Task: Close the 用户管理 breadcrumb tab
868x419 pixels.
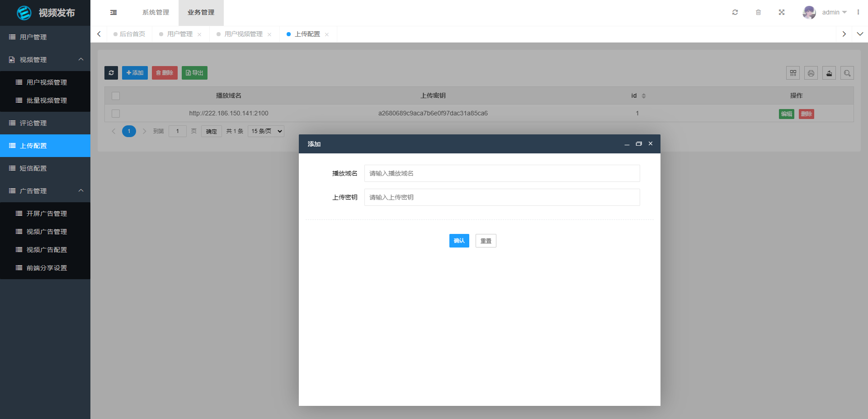Action: pos(199,34)
